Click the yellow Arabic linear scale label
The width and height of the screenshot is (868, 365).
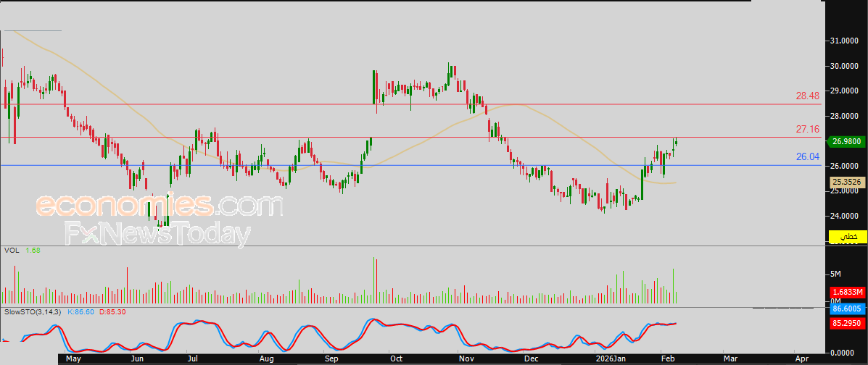(x=847, y=237)
